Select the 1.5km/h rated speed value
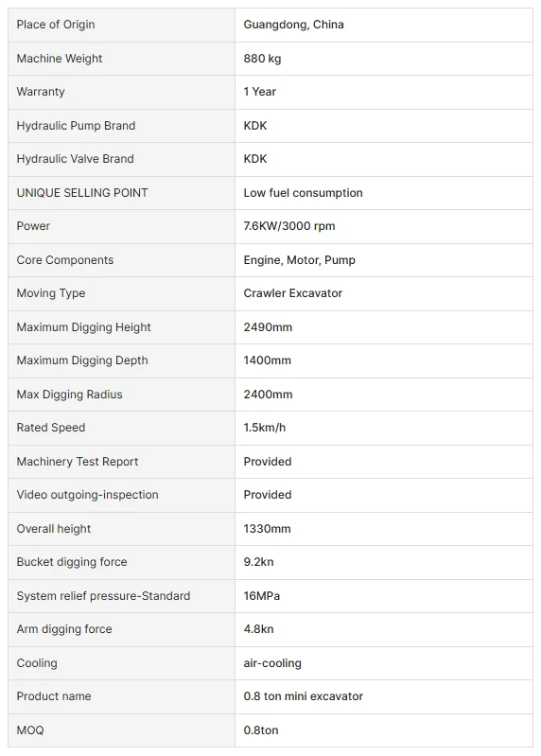The image size is (541, 756). [265, 428]
